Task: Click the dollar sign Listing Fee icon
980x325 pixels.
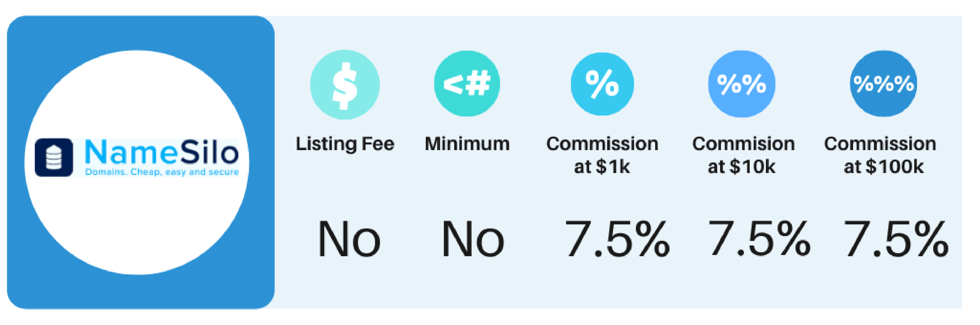Action: 345,84
